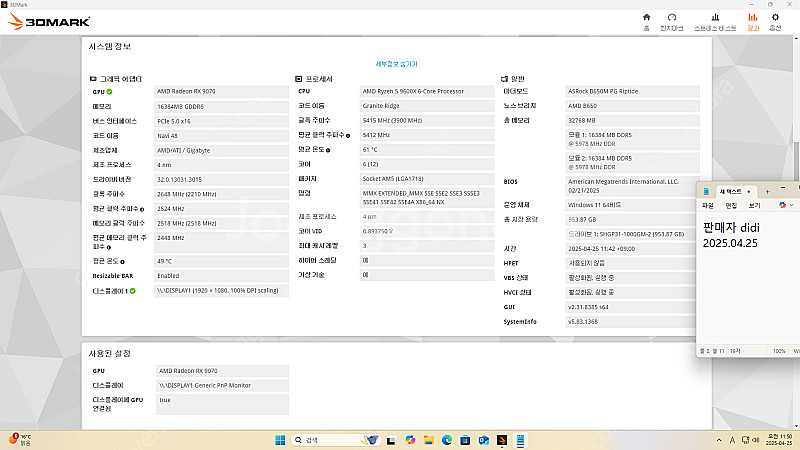Click the PCIe 5.0 x16 bus interface value
This screenshot has width=800, height=450.
point(221,121)
